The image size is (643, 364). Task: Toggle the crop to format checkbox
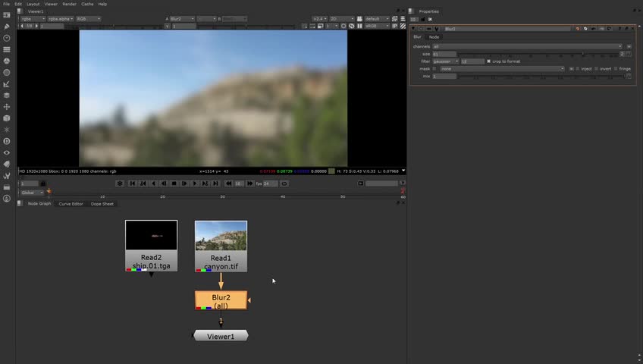(x=488, y=61)
